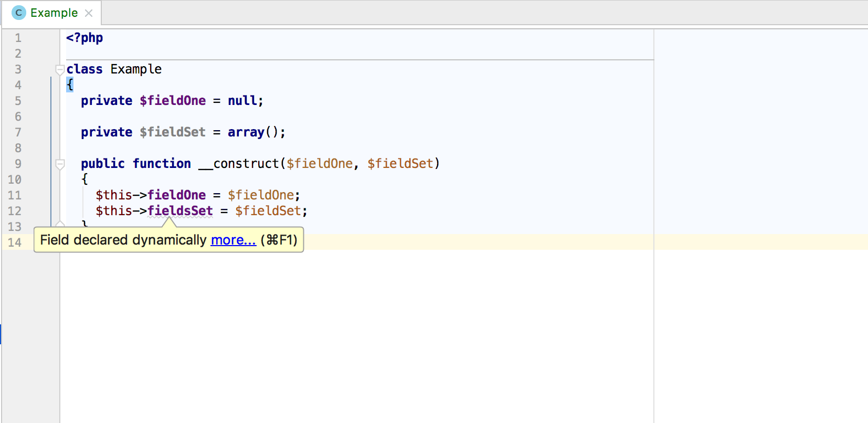This screenshot has width=868, height=423.
Task: Click the '__construct' method name
Action: (x=239, y=164)
